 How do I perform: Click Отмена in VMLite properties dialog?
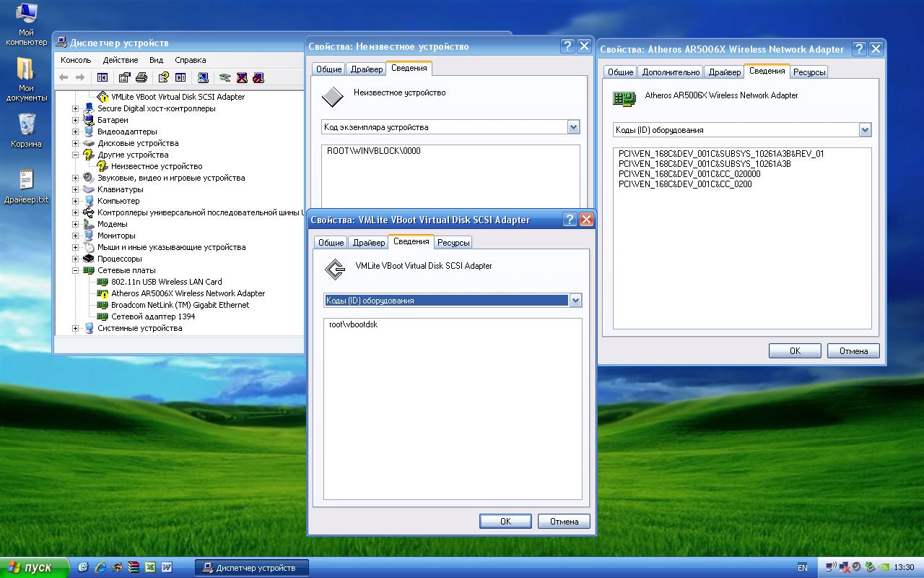tap(564, 521)
